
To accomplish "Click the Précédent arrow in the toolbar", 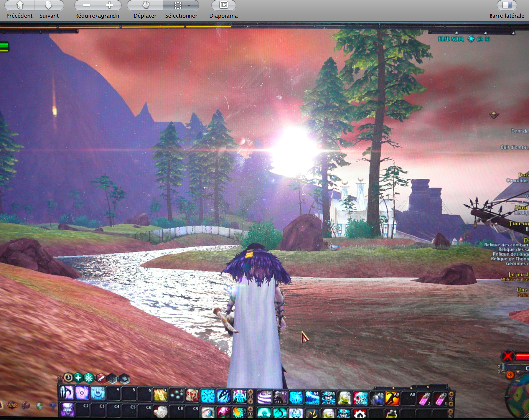I will click(20, 5).
